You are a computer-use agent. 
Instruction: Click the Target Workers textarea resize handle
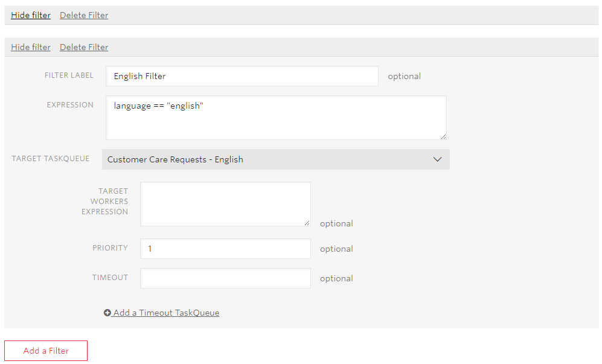(307, 223)
